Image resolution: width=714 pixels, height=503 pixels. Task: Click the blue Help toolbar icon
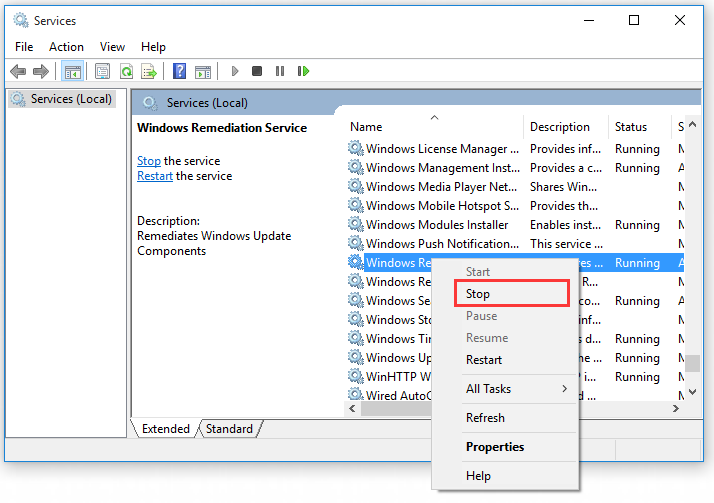(179, 71)
